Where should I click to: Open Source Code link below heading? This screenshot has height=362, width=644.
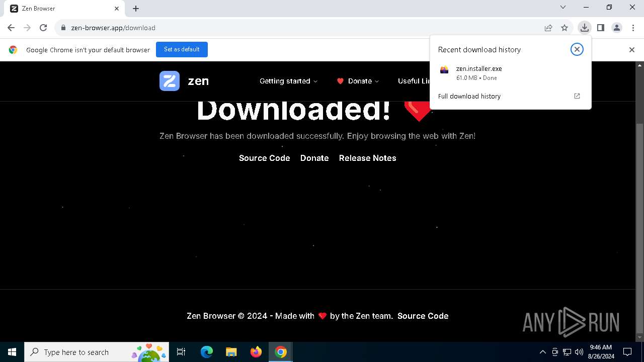(265, 158)
